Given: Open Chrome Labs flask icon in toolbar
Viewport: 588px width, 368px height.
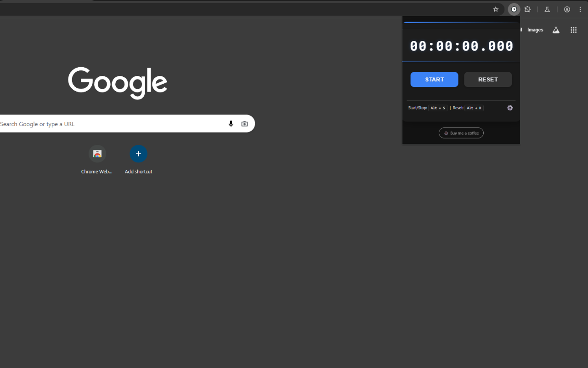Looking at the screenshot, I should coord(547,9).
